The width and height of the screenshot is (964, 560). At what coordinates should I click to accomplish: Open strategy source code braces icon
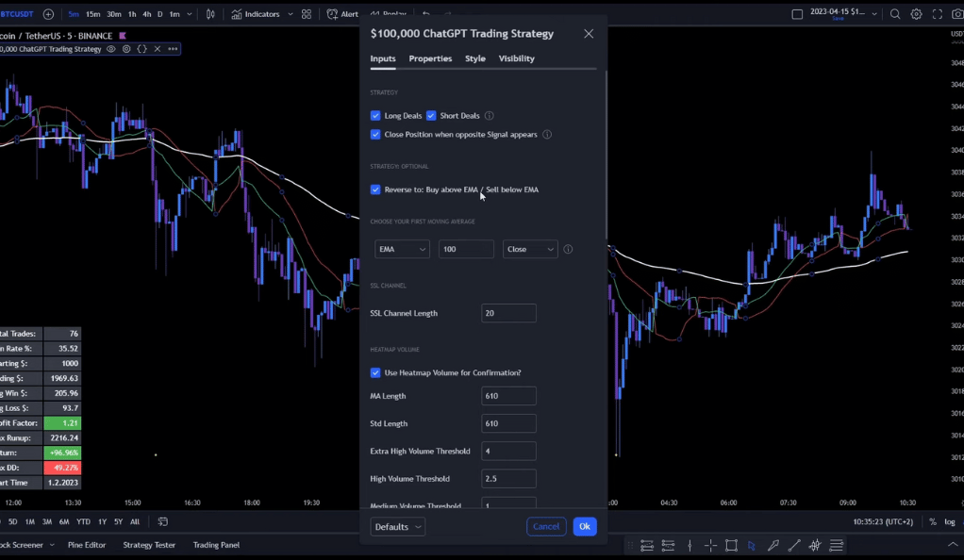[x=142, y=49]
